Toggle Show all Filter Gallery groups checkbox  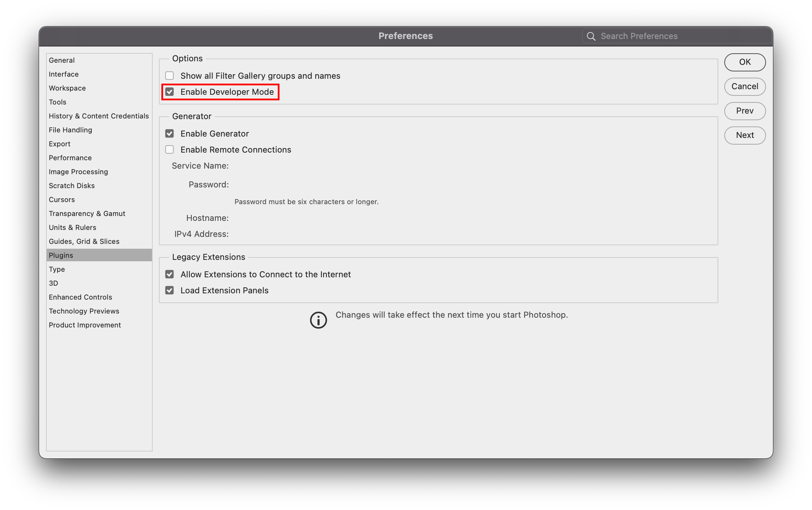click(170, 76)
